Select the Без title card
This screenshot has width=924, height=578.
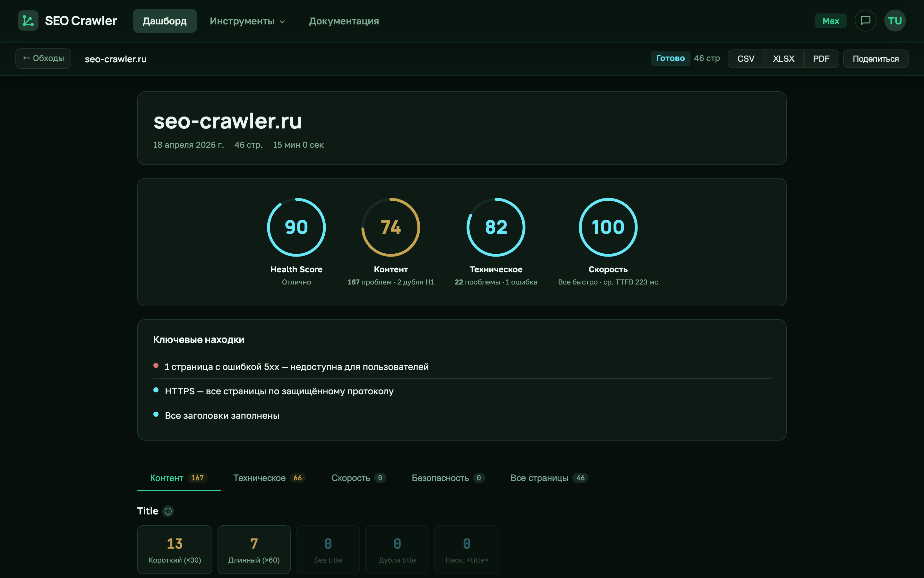328,549
